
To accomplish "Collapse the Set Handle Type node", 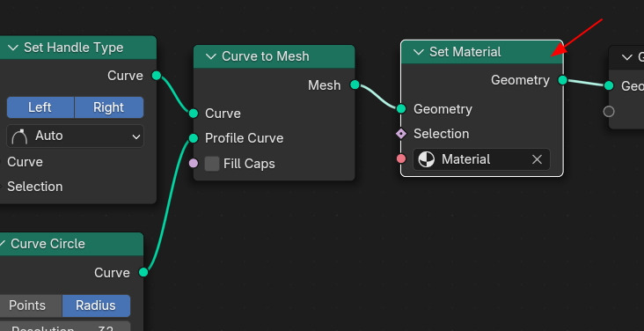I will pos(12,48).
